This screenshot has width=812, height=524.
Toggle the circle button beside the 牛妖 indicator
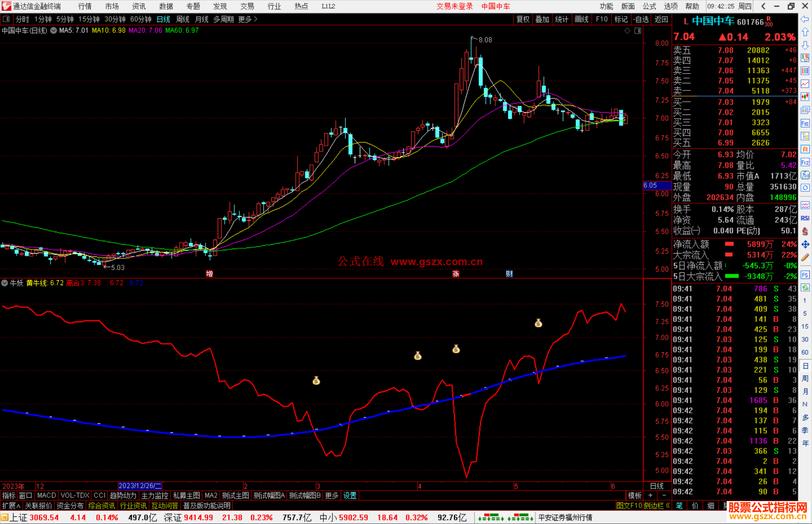click(x=5, y=283)
